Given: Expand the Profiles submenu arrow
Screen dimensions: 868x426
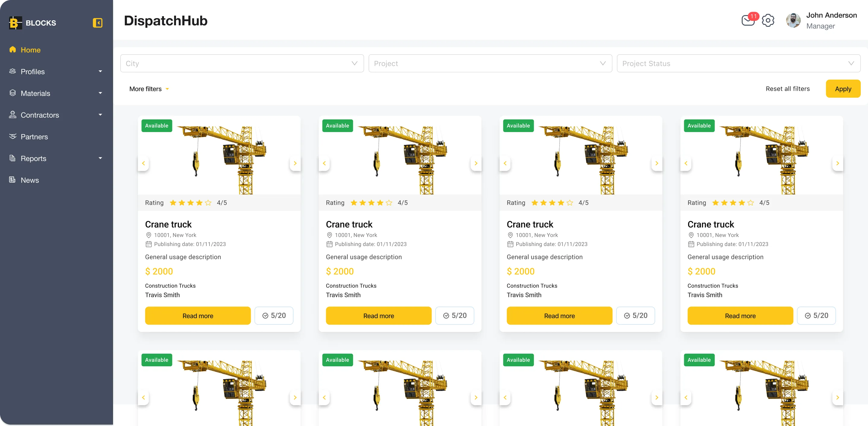Looking at the screenshot, I should 100,71.
